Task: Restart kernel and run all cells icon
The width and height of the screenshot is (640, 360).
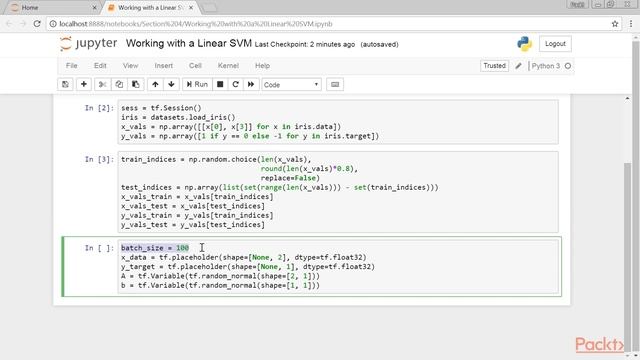Action: click(x=251, y=84)
